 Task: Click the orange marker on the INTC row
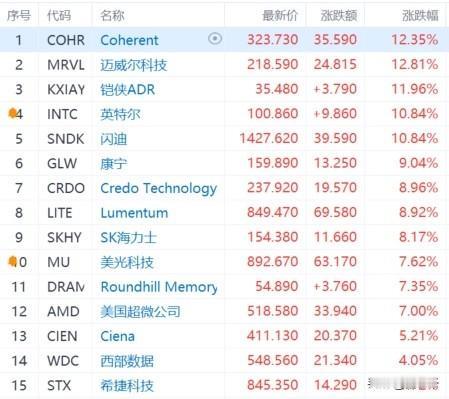point(12,113)
